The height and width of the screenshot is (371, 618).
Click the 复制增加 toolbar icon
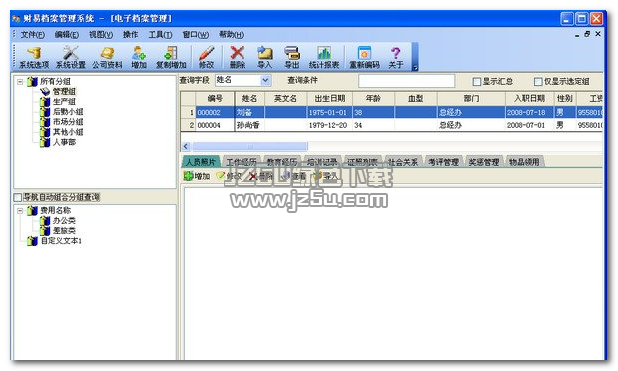(171, 58)
